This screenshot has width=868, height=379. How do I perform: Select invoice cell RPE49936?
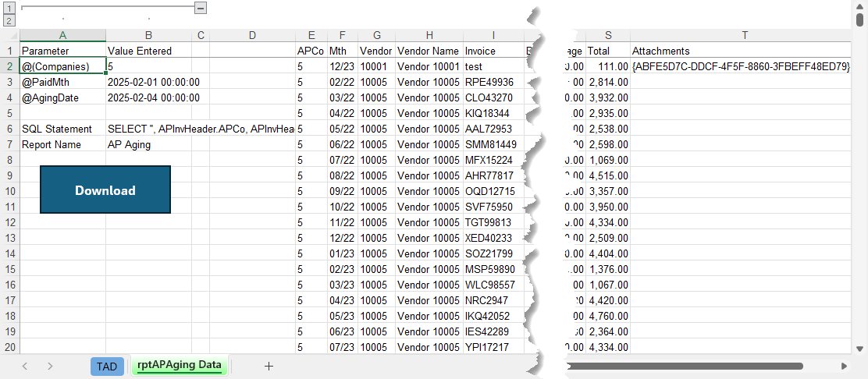[493, 82]
